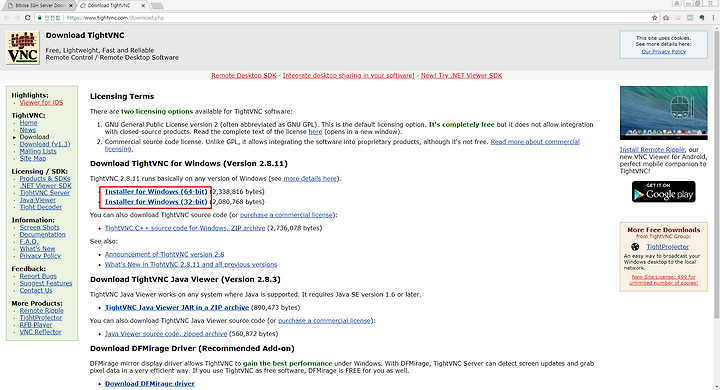Open Contact Us sidebar link
This screenshot has width=720, height=390.
[x=36, y=290]
